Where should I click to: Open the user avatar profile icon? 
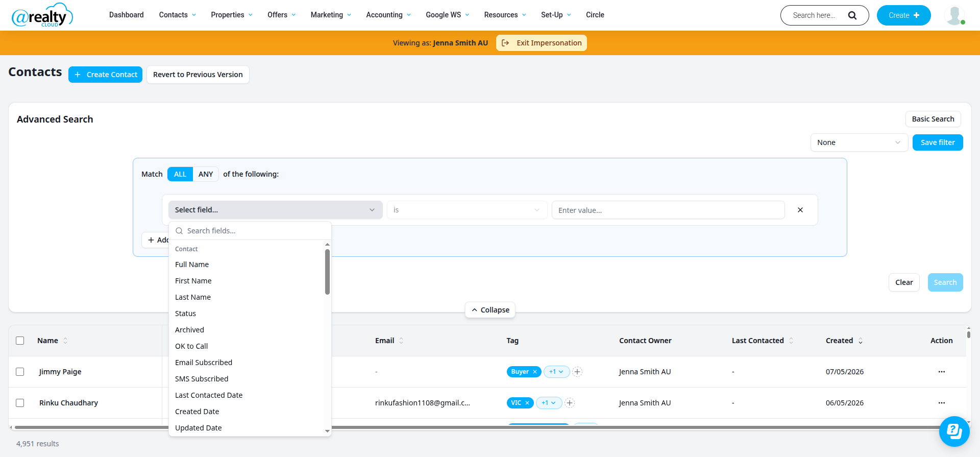pyautogui.click(x=954, y=15)
